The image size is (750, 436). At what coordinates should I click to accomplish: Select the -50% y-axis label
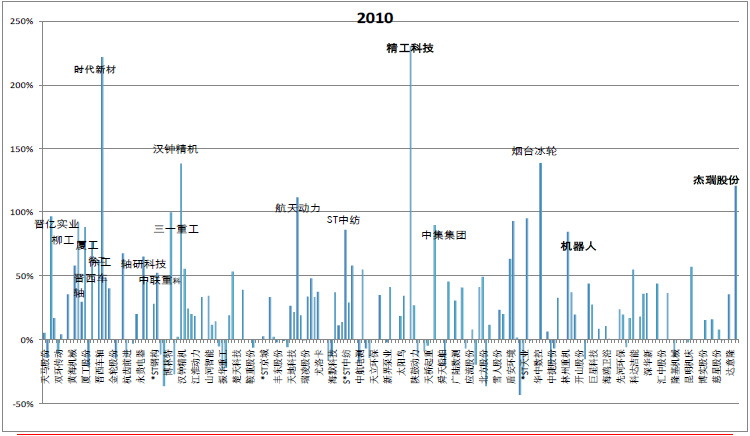pos(22,403)
